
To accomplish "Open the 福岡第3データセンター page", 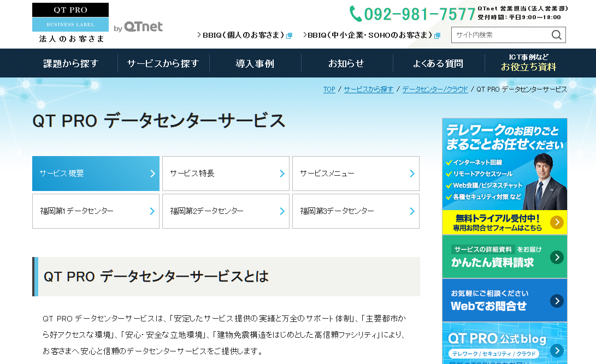I will tap(356, 211).
